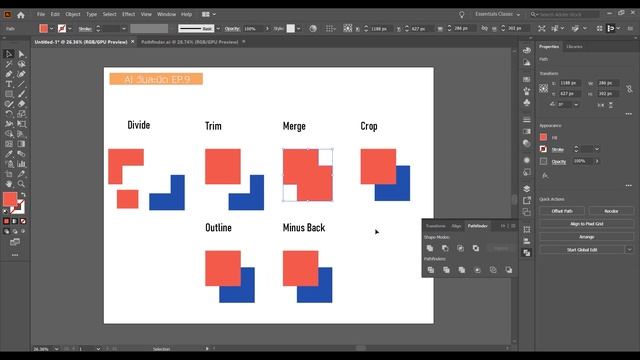Click the Unite shape mode icon
The width and height of the screenshot is (640, 360).
click(430, 248)
